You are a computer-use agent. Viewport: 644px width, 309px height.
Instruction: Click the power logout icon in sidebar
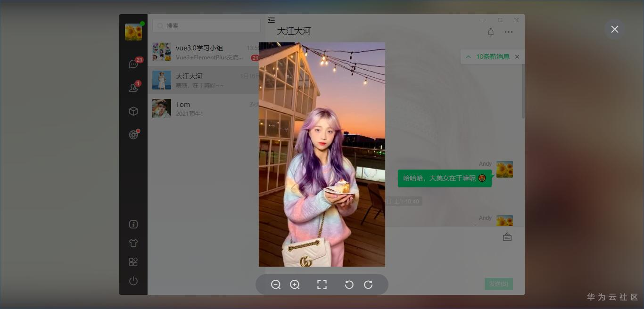click(133, 281)
